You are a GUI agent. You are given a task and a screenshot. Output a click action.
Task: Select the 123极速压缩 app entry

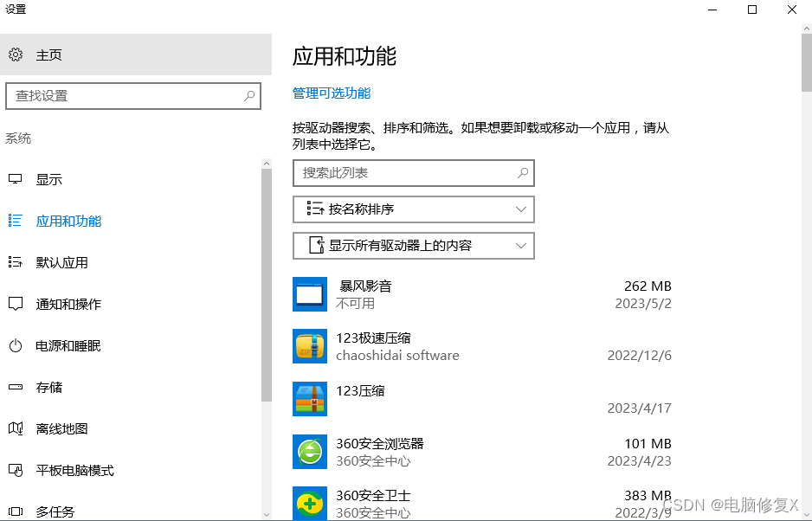click(x=481, y=346)
